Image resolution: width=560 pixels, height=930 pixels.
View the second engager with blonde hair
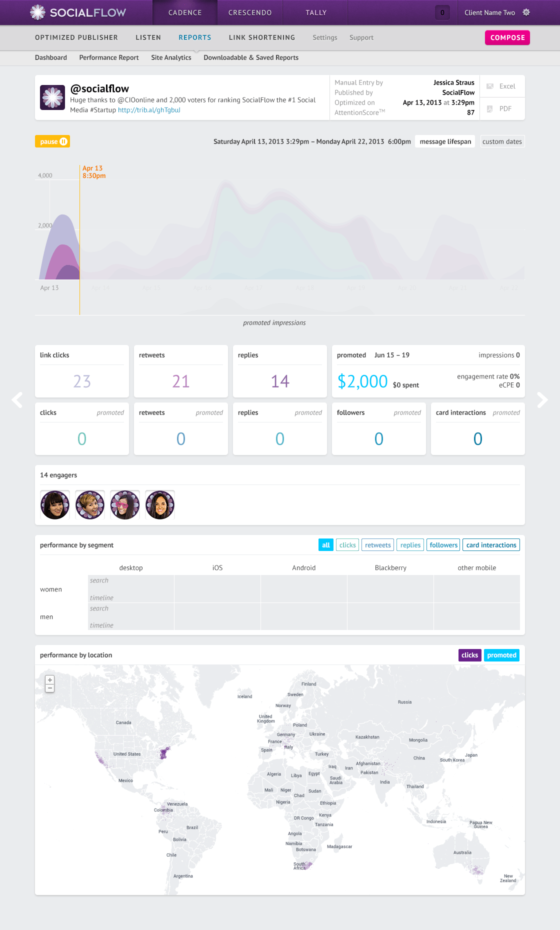click(x=90, y=505)
